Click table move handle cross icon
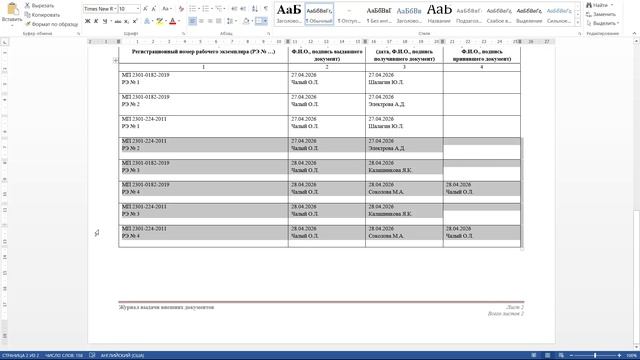640x360 pixels. click(116, 60)
